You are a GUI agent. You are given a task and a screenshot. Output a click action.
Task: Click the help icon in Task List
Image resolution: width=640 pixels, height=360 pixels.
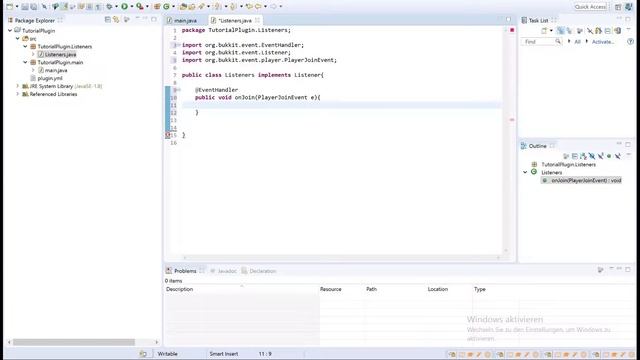630,42
